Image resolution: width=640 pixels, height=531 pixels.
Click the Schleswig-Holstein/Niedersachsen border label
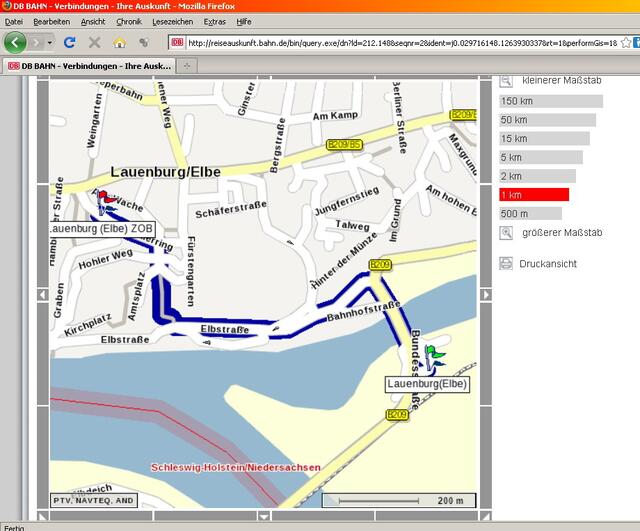pyautogui.click(x=236, y=467)
